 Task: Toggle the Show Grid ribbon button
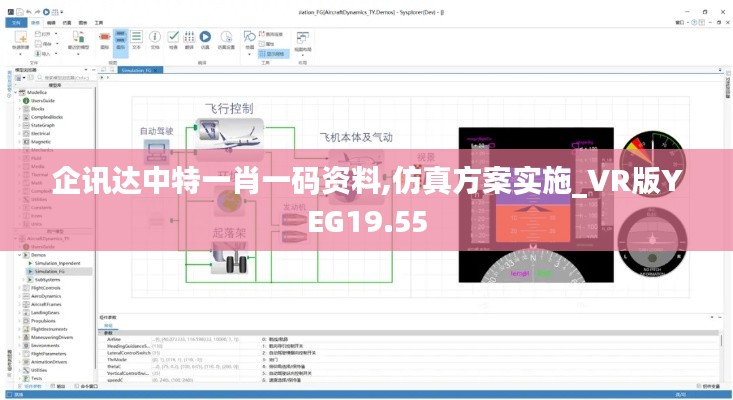point(273,54)
